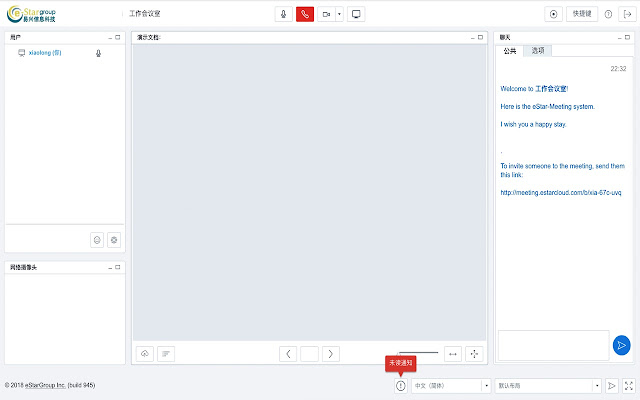Viewport: 640px width, 400px height.
Task: Select user xiaolong (你) in the user list
Action: [45, 53]
